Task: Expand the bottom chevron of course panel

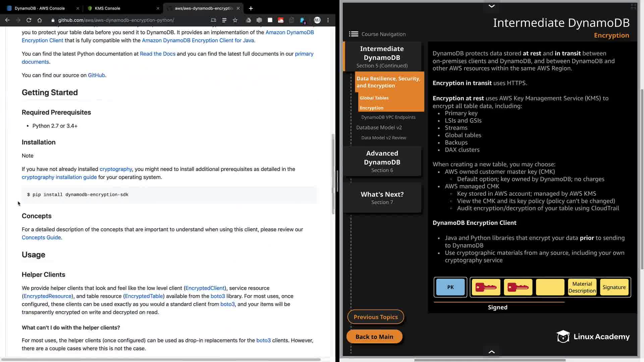Action: click(491, 352)
